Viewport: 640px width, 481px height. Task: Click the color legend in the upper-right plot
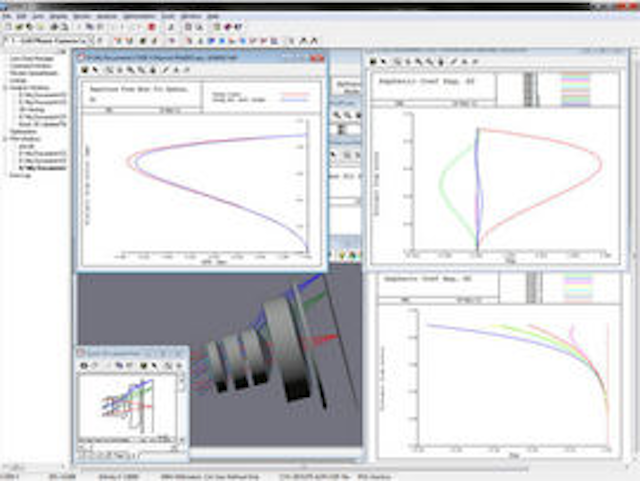pos(576,89)
